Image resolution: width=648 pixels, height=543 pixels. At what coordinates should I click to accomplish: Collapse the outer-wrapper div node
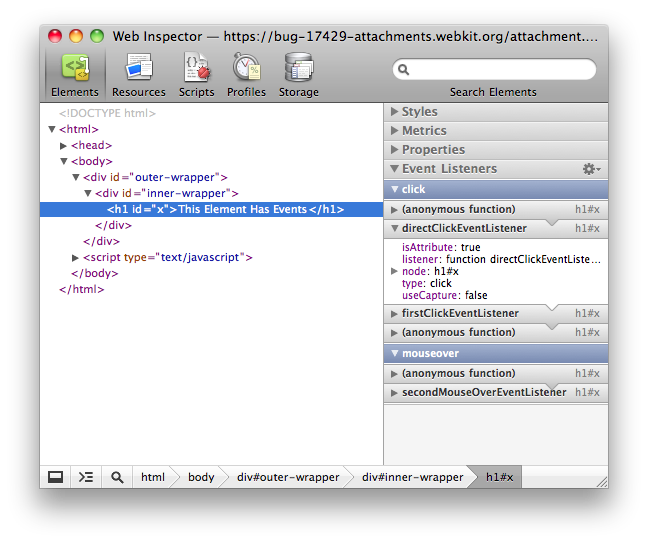76,177
